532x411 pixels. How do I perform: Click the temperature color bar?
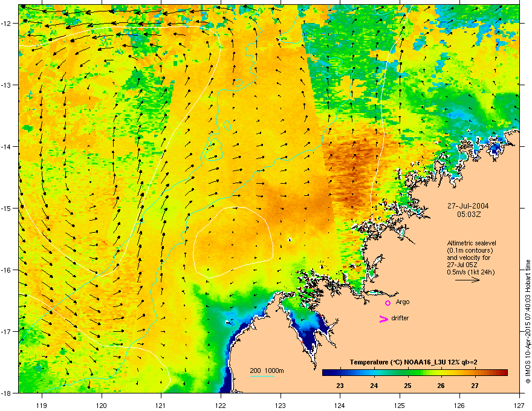coord(415,372)
